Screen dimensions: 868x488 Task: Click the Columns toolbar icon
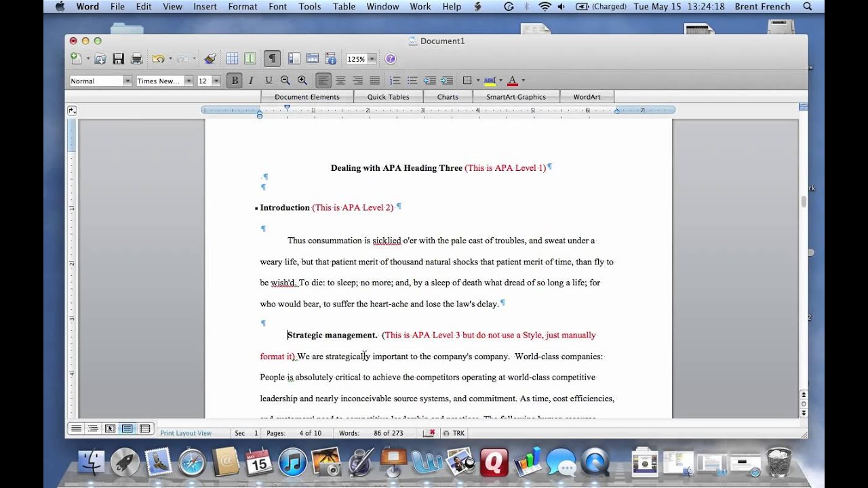[250, 59]
